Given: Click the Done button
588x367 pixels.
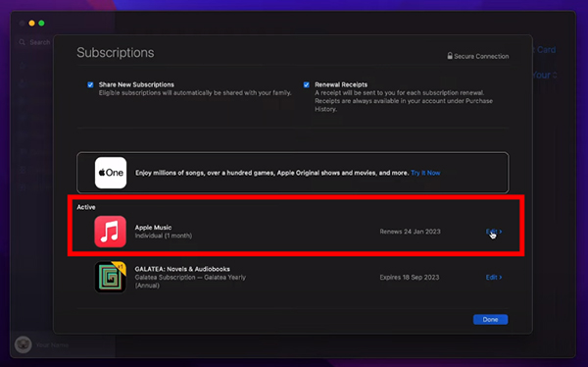Looking at the screenshot, I should 491,319.
